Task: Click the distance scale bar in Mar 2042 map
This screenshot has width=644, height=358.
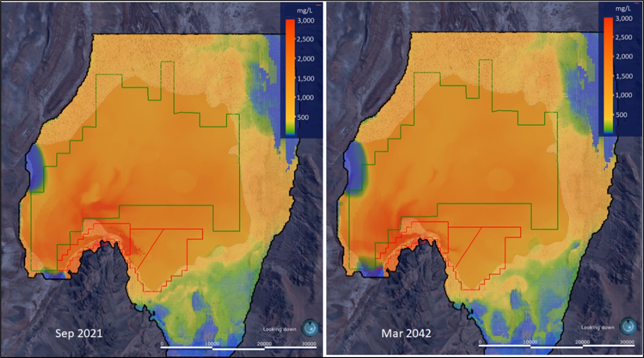Action: click(556, 346)
